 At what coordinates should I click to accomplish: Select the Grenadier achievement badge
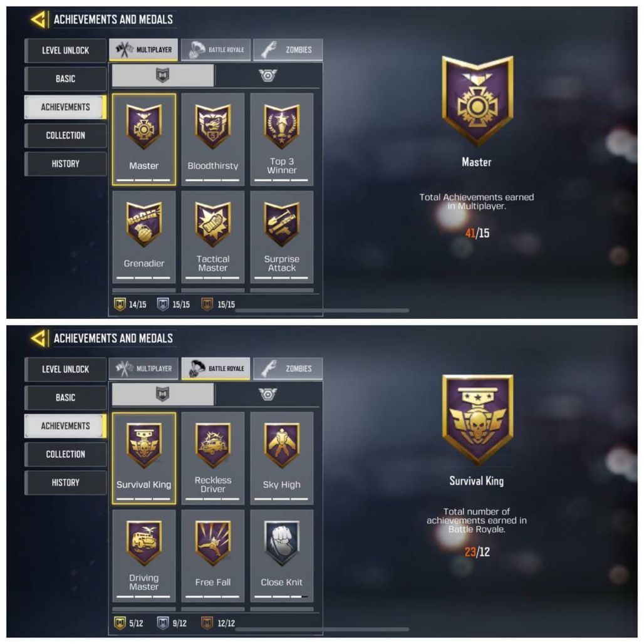(143, 237)
